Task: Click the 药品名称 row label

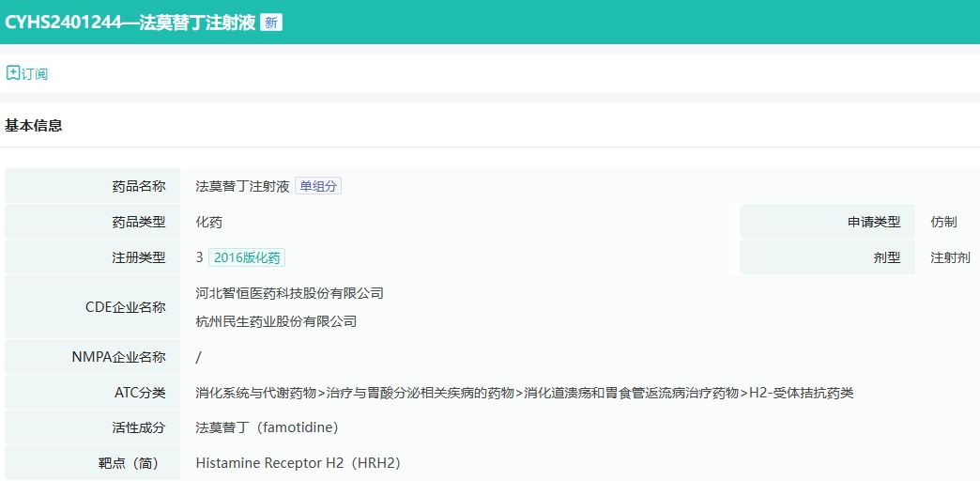Action: (139, 186)
